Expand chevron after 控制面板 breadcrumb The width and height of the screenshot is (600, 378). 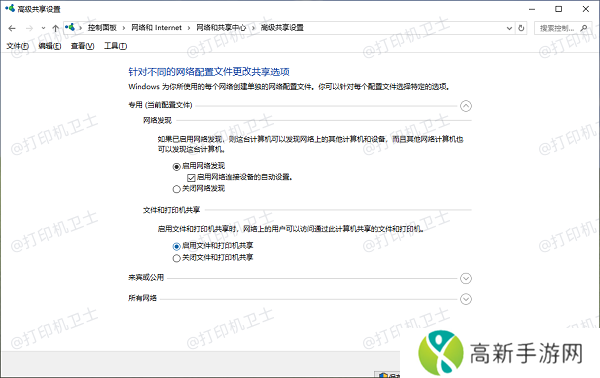coord(124,28)
